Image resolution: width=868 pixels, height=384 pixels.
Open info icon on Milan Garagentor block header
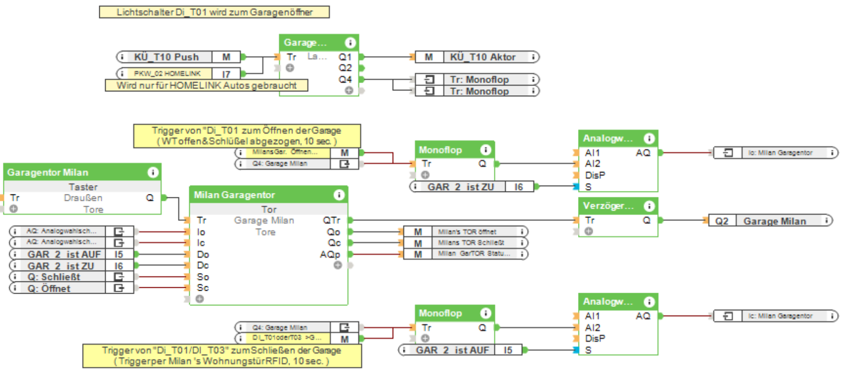point(339,195)
